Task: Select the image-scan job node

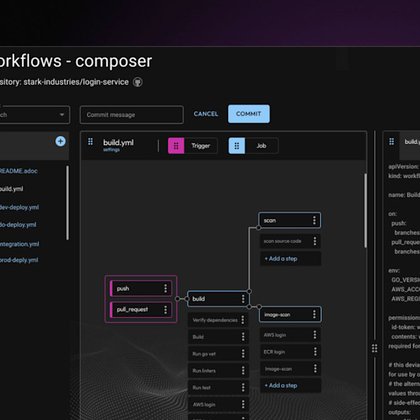Action: (x=290, y=314)
